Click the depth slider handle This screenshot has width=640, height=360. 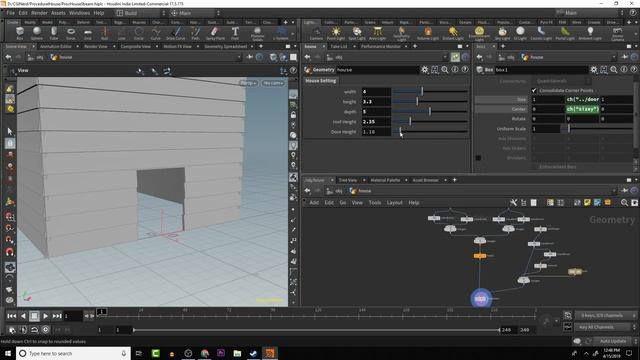coord(429,111)
